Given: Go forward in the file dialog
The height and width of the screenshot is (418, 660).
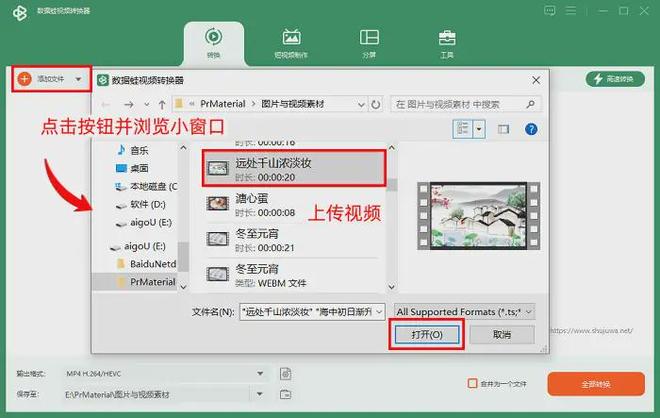Looking at the screenshot, I should (129, 104).
